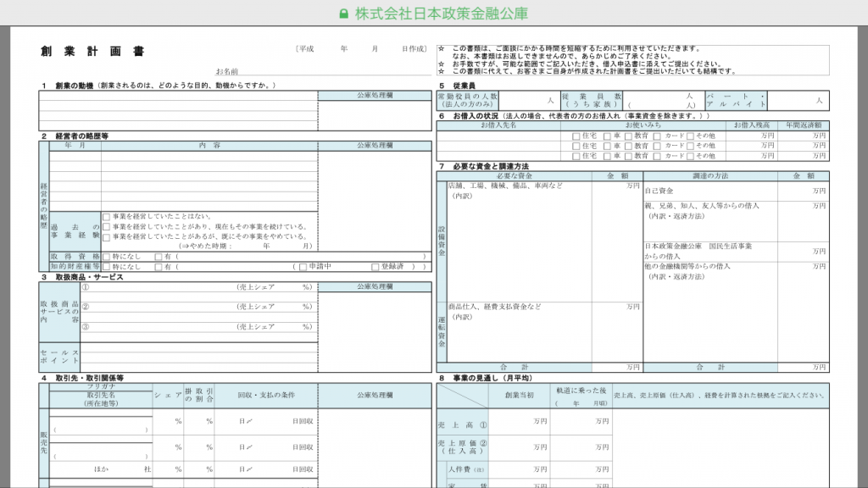868x488 pixels.
Task: Click 売上原価② 創業当初 amount cell
Action: pos(520,447)
